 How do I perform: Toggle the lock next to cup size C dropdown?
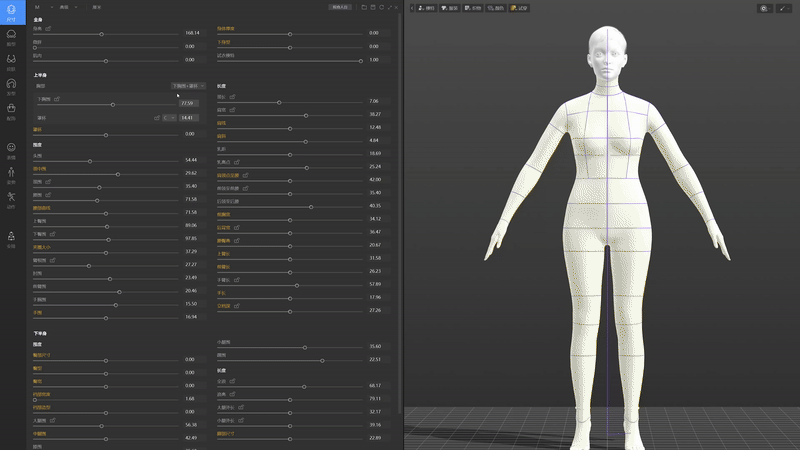pyautogui.click(x=157, y=118)
